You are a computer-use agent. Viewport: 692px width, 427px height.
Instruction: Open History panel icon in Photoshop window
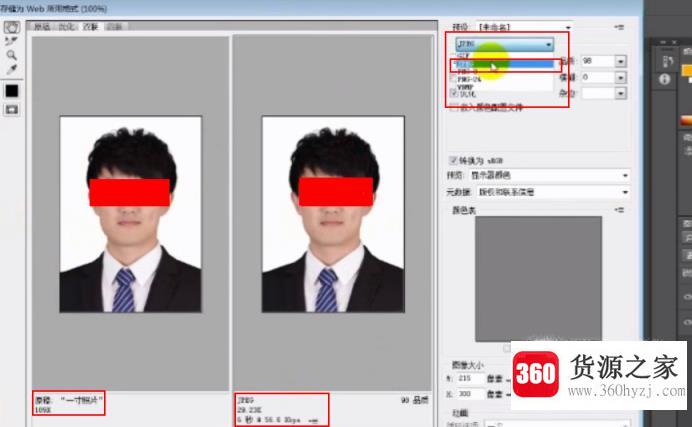666,62
